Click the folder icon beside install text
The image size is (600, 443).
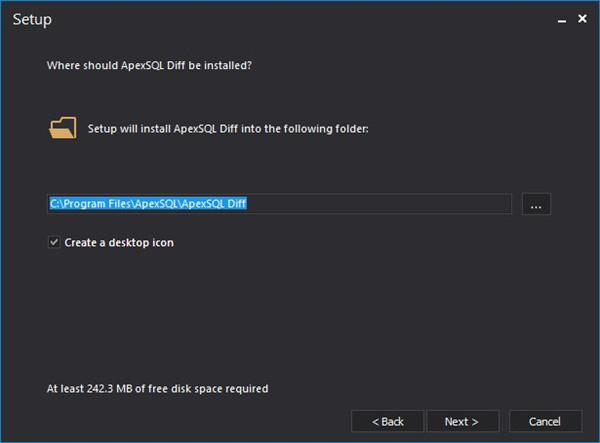coord(63,128)
